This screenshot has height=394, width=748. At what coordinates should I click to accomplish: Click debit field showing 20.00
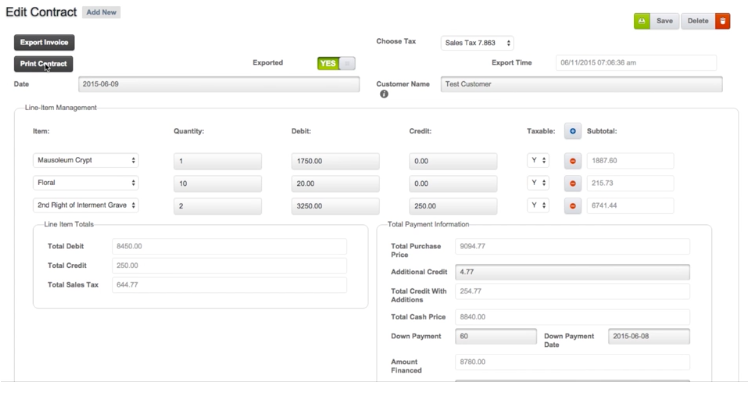335,184
